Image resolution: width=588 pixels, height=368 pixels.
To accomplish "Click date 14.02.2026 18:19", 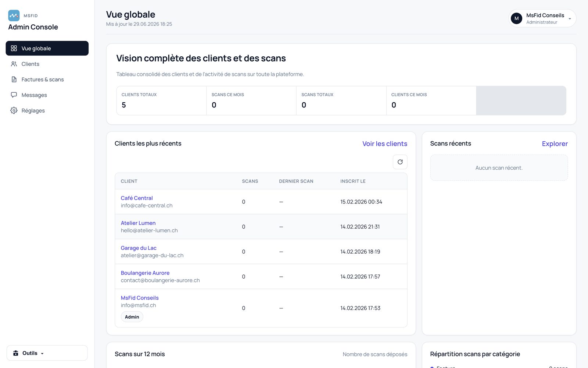I will [x=360, y=252].
